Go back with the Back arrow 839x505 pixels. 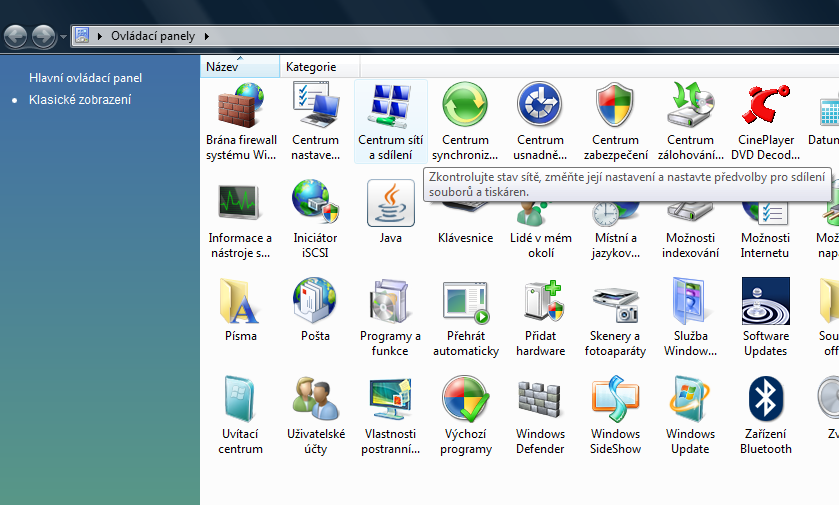point(16,36)
